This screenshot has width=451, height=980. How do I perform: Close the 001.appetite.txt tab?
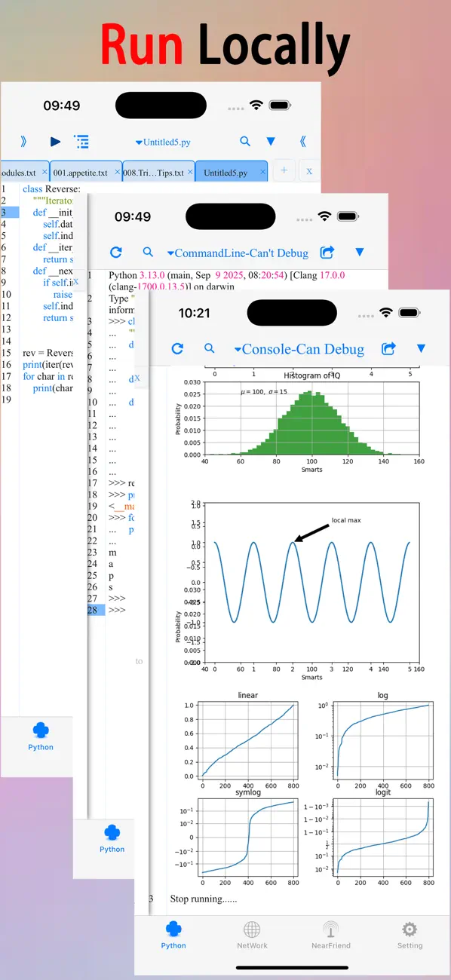[116, 173]
